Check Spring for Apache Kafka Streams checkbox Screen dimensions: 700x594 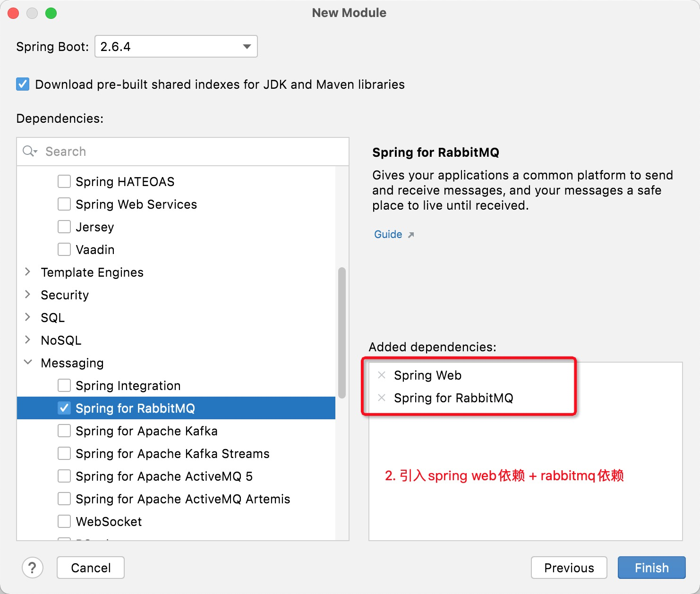point(64,453)
